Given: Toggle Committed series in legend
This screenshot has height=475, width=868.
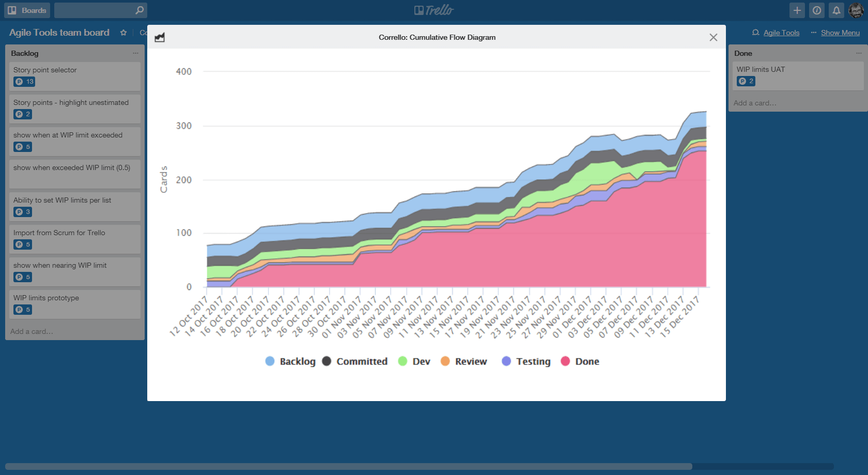Looking at the screenshot, I should click(354, 361).
